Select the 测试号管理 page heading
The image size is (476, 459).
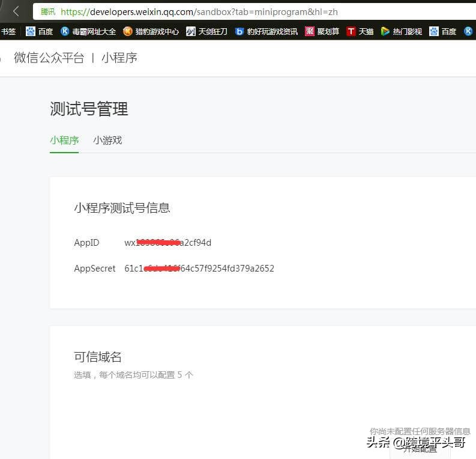tap(89, 109)
